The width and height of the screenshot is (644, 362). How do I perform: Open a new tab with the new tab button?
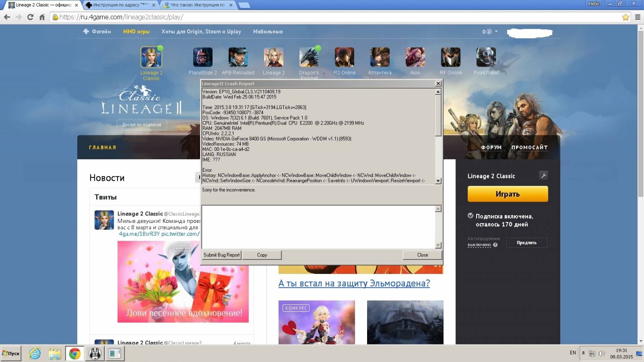[244, 5]
